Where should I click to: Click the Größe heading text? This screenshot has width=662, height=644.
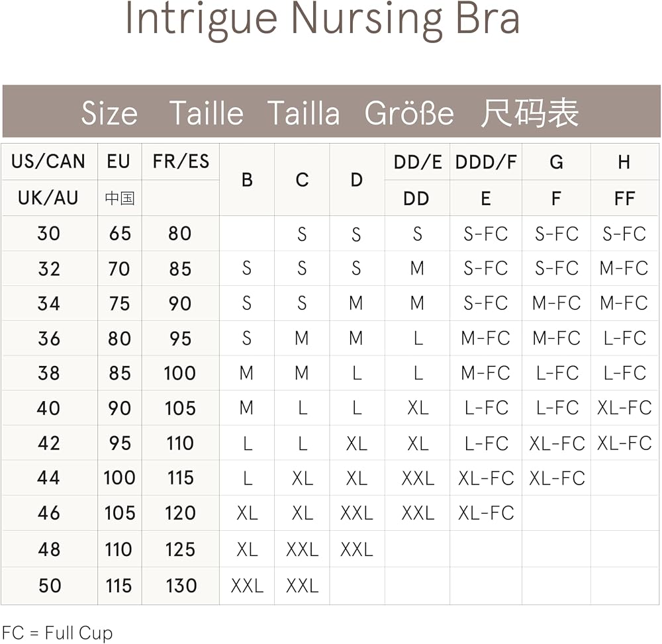click(409, 113)
